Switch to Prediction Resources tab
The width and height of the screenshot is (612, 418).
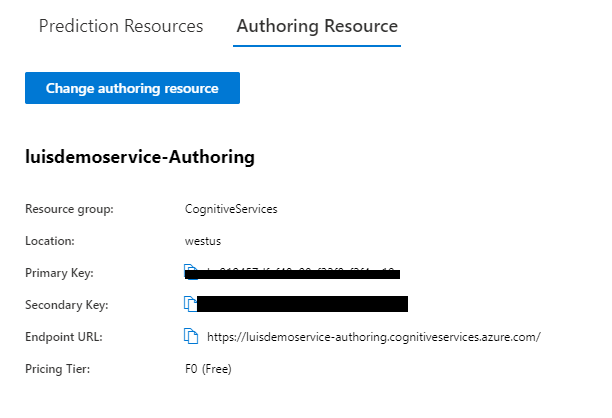tap(121, 26)
